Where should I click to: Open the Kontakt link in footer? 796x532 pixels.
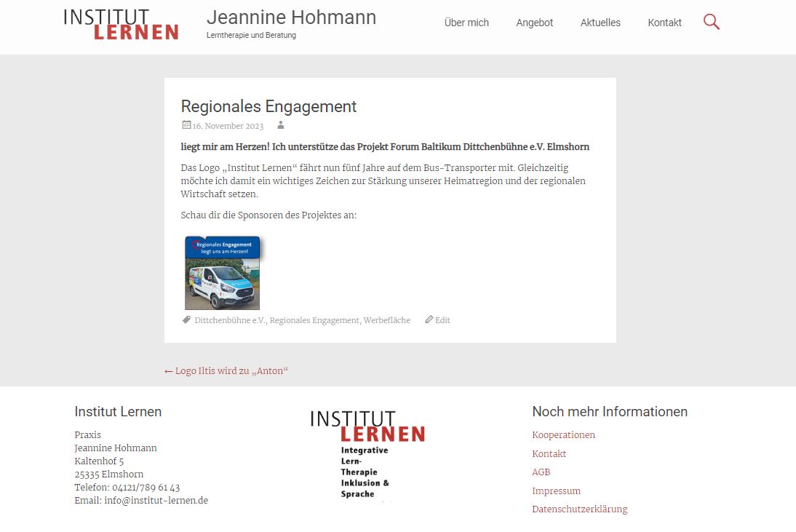(x=549, y=454)
